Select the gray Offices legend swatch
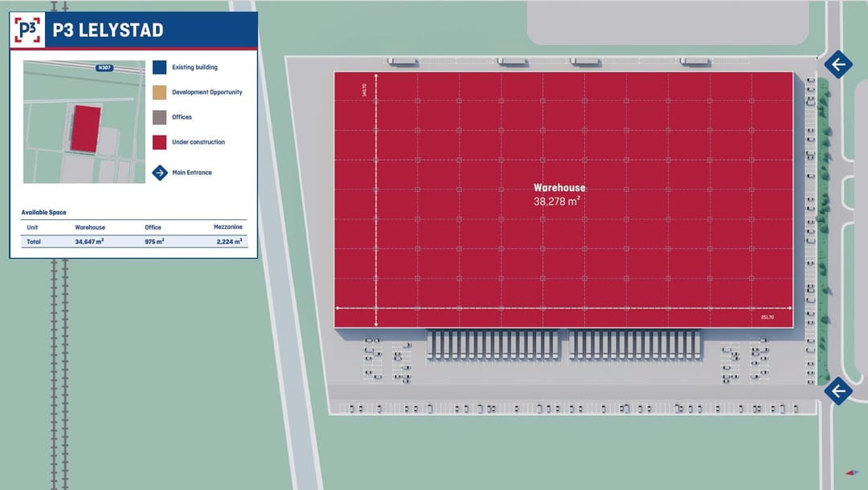The image size is (868, 490). 160,117
